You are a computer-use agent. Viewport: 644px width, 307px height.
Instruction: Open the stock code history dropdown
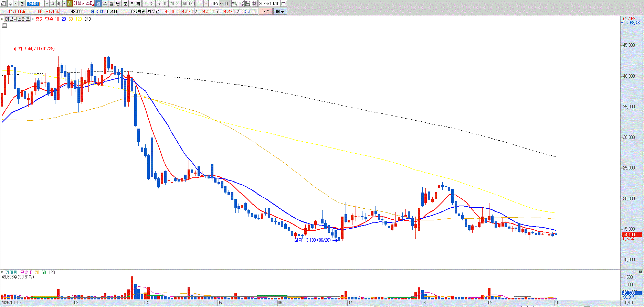(x=47, y=3)
